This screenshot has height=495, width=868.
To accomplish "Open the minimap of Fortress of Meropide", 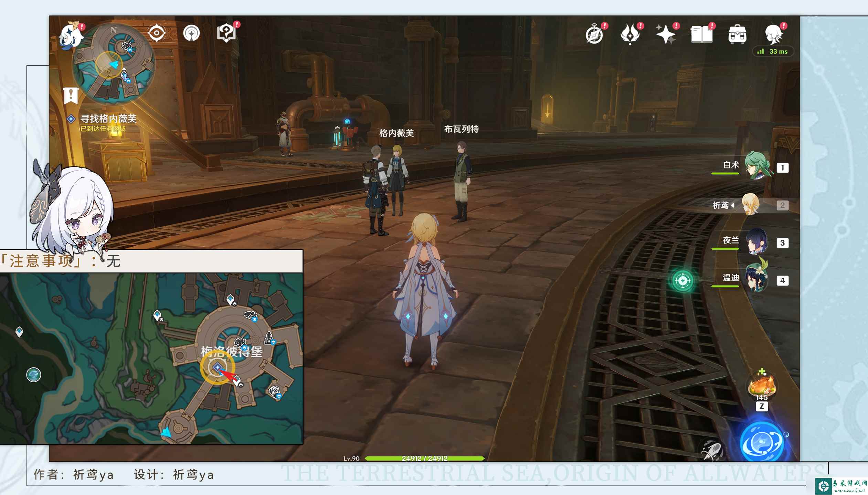I will point(113,64).
